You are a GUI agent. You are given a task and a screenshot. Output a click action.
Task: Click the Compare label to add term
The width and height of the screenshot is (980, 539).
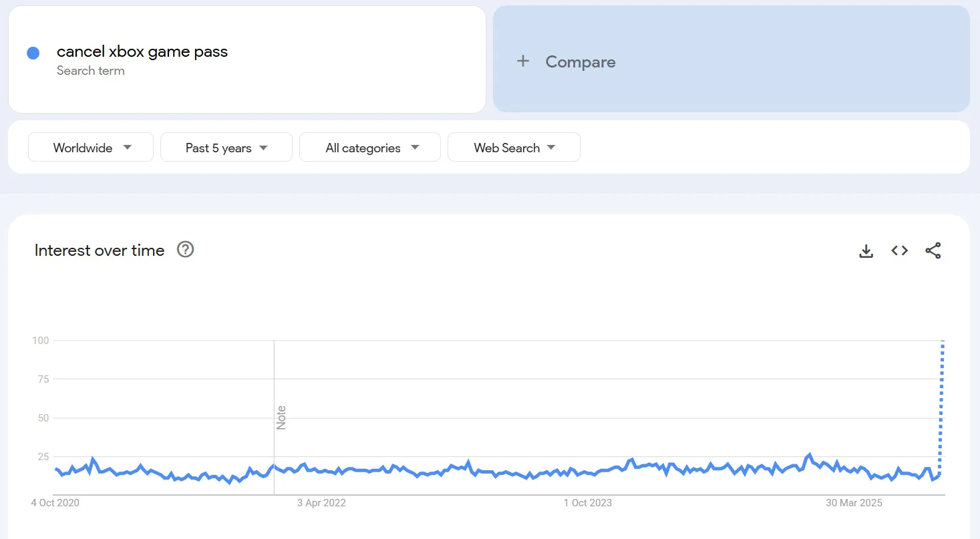(x=580, y=62)
